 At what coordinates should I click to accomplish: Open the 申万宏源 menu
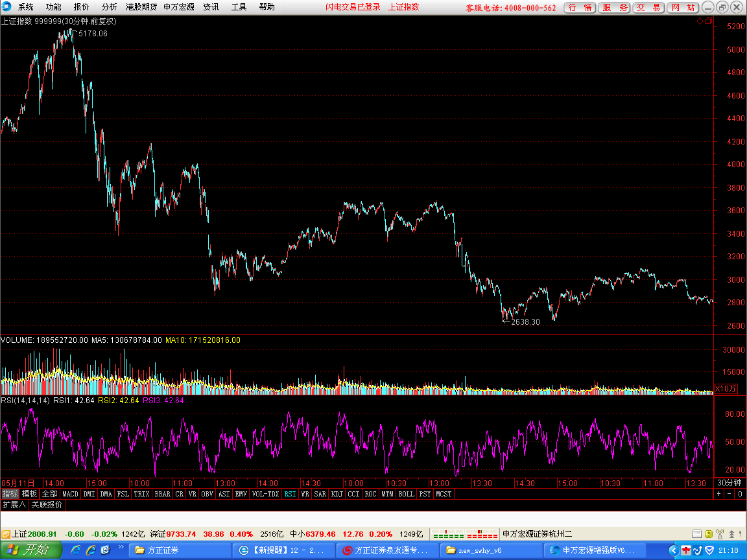coord(179,6)
